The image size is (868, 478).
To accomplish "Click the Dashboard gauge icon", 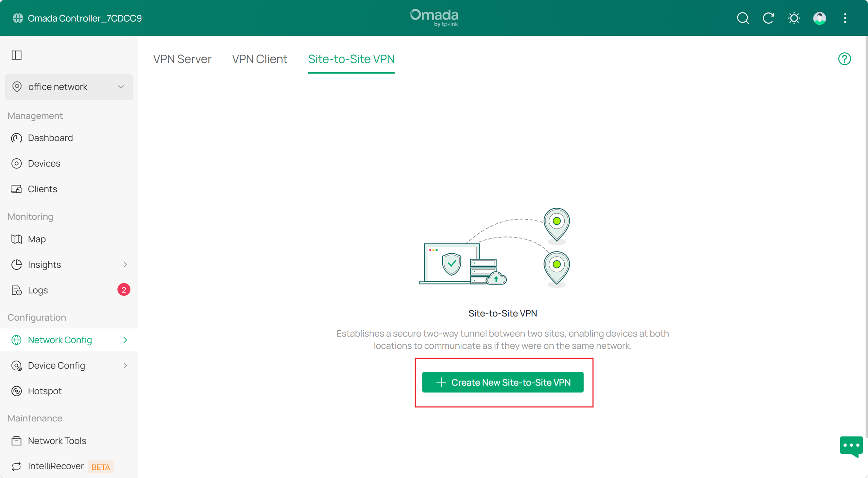I will [17, 138].
